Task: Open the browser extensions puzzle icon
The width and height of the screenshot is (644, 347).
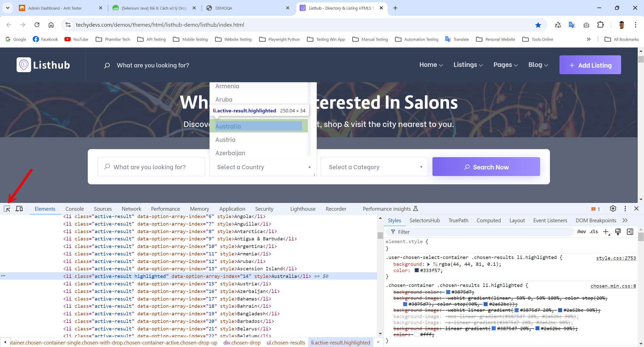Action: click(600, 25)
